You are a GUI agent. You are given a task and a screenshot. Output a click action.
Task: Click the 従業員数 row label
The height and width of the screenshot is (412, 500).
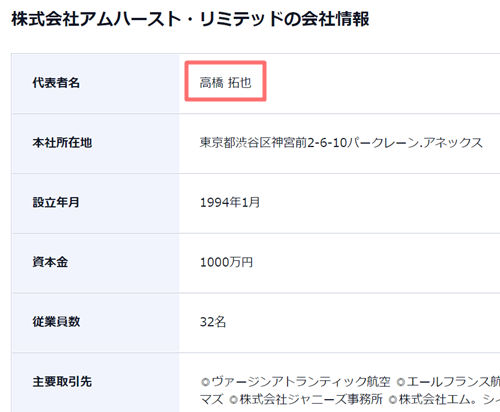[x=56, y=322]
